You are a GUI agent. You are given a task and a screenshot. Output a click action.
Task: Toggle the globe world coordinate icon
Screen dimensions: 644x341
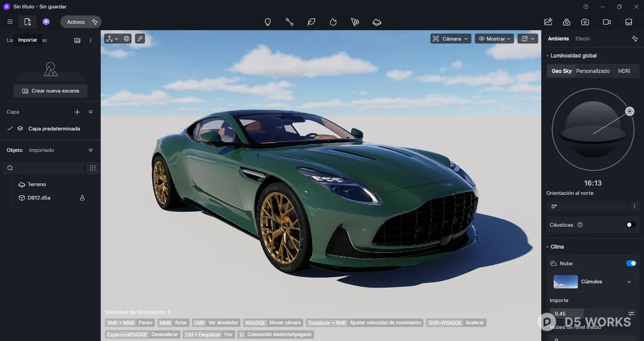126,39
